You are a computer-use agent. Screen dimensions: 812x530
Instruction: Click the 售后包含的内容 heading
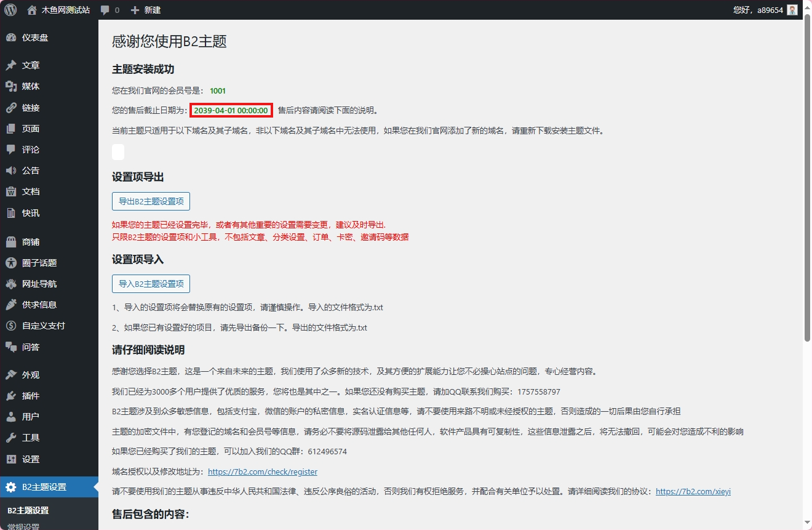[151, 514]
